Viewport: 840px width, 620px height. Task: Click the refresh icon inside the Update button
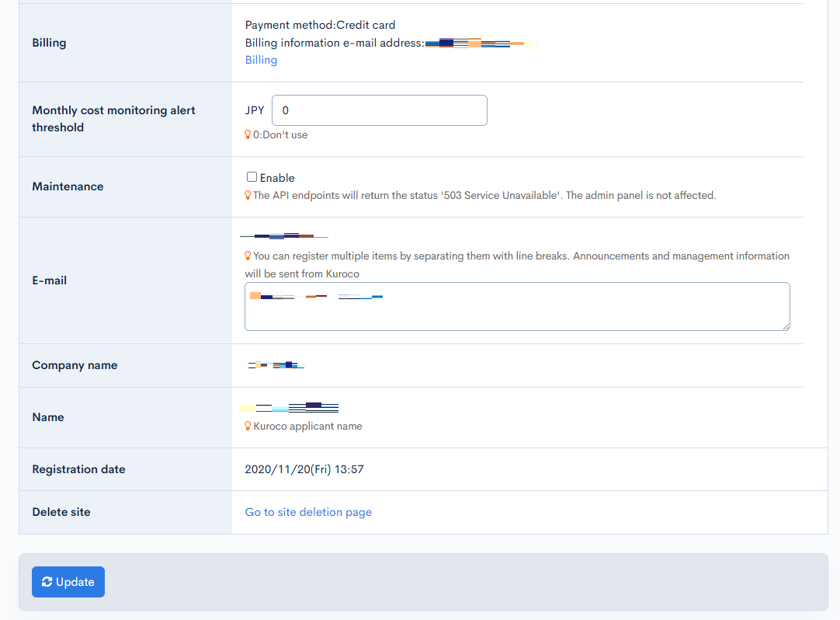[x=48, y=581]
